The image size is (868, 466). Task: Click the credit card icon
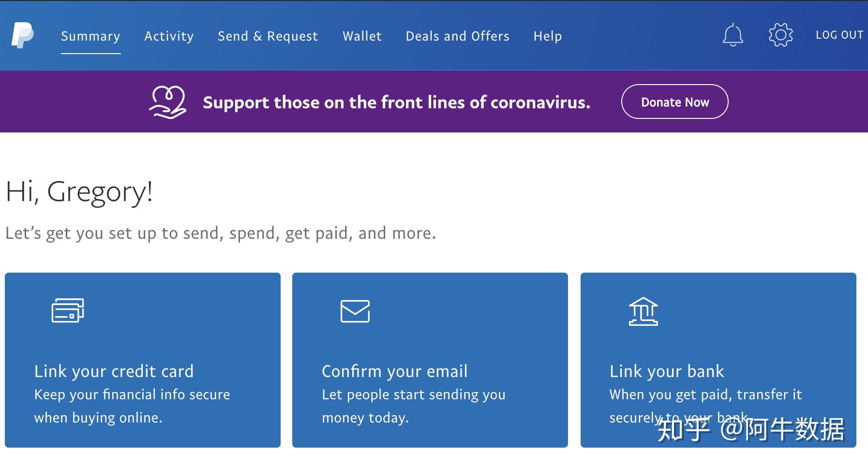pos(68,310)
